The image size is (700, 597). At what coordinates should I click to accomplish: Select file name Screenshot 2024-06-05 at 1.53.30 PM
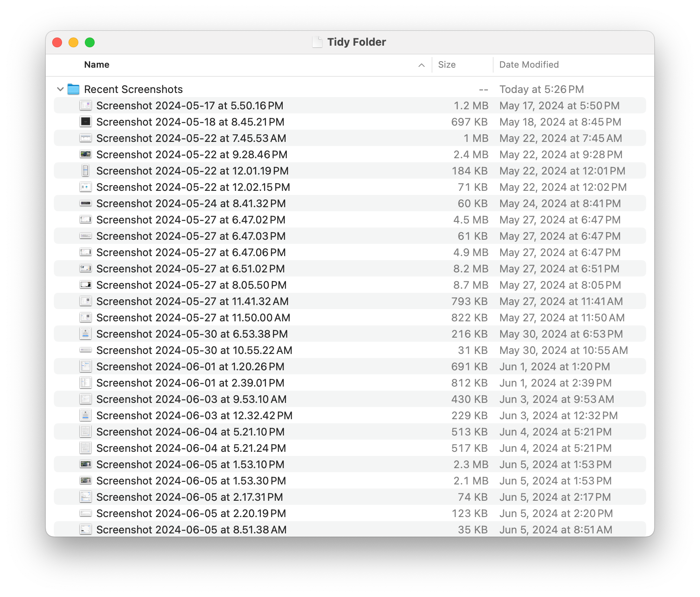(x=191, y=481)
